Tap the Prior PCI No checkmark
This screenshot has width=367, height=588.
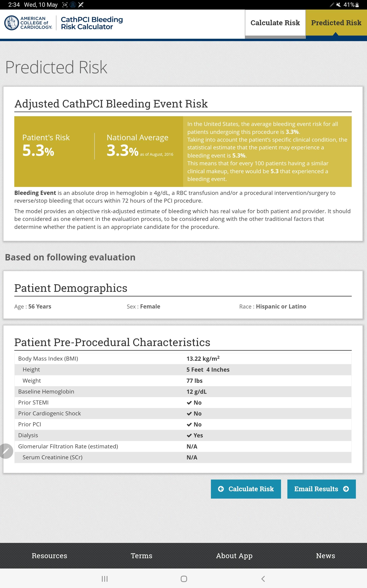pyautogui.click(x=189, y=424)
